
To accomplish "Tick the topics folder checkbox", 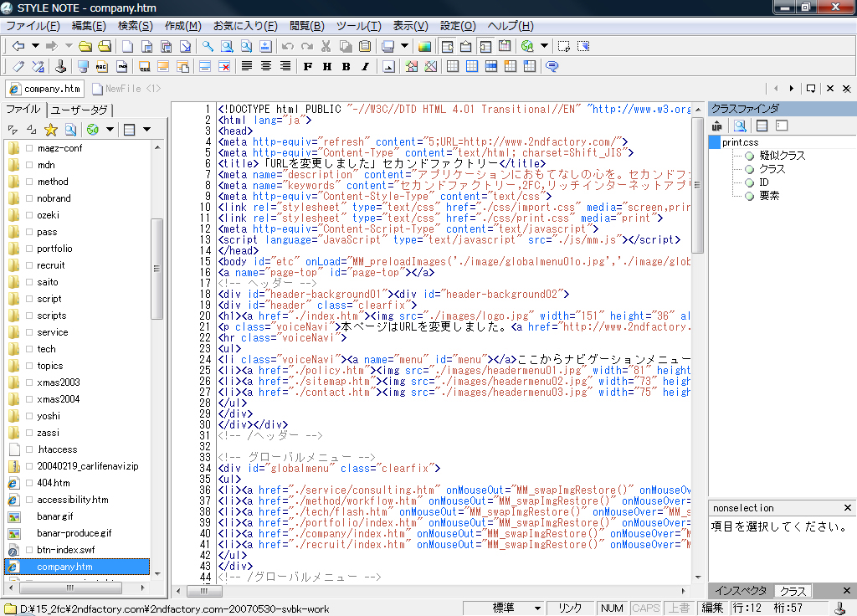I will 29,366.
